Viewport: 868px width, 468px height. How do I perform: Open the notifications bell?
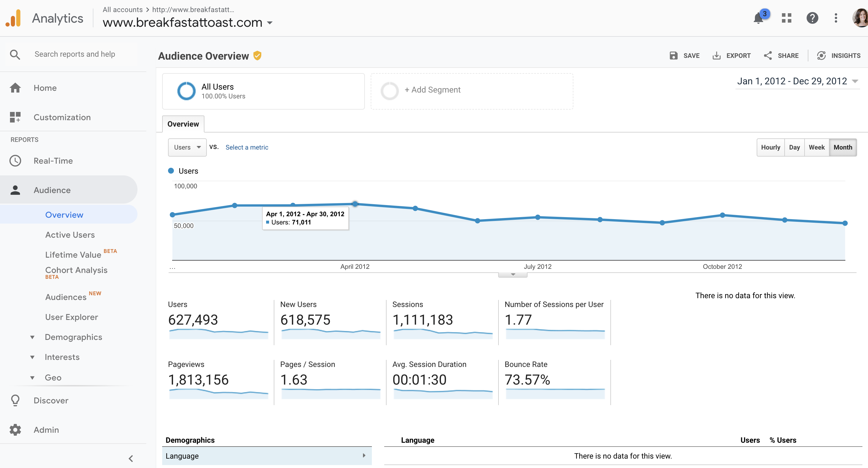(758, 18)
